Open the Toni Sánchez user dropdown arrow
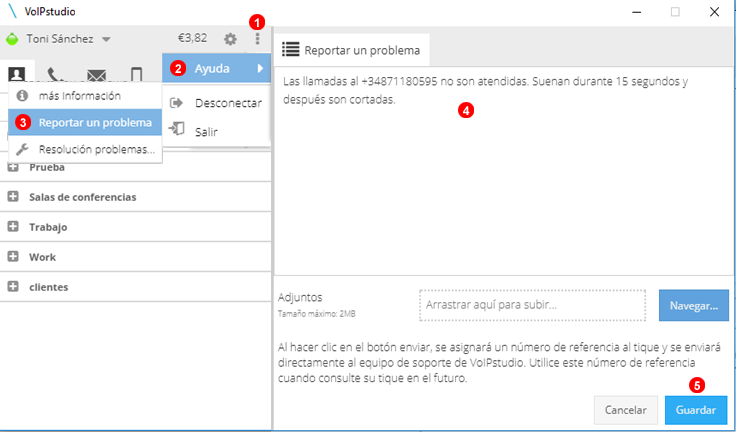Viewport: 736px width, 432px height. click(107, 39)
